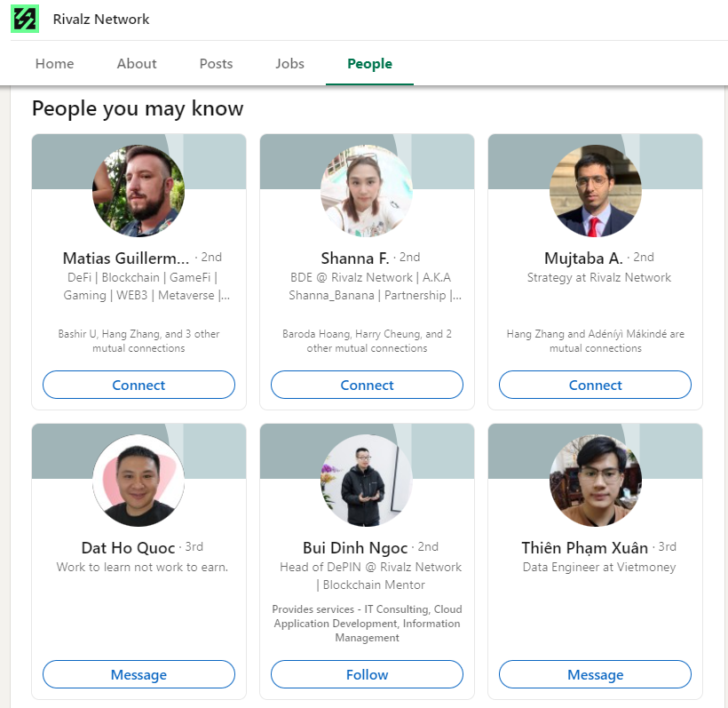Message Dat Ho Quoc
The height and width of the screenshot is (708, 728).
tap(138, 674)
